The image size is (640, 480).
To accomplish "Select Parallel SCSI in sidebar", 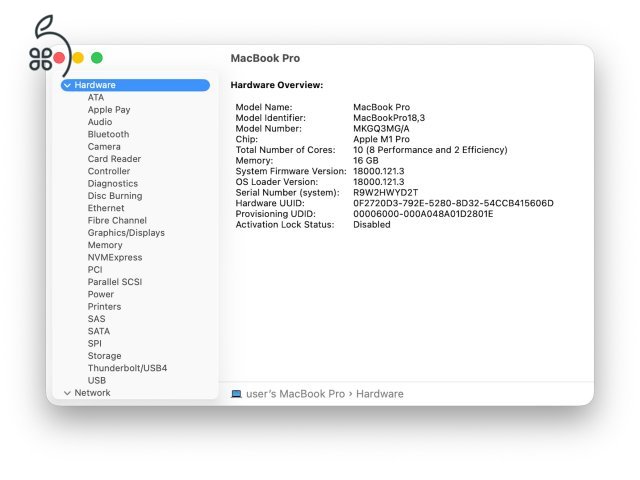I will (x=115, y=282).
